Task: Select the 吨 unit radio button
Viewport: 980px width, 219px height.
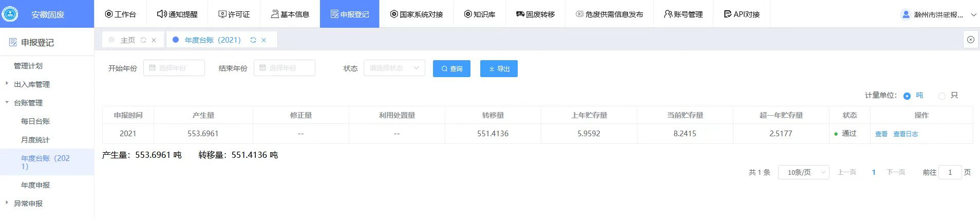Action: (x=907, y=96)
